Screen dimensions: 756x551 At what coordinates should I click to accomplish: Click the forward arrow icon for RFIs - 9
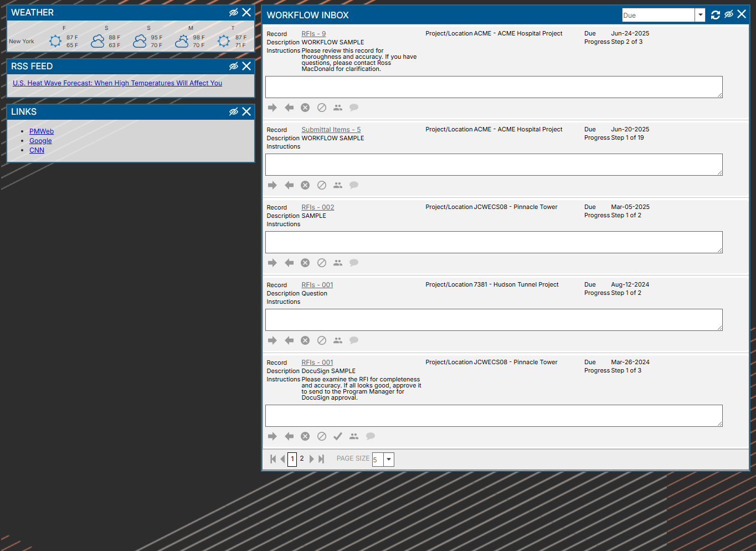[x=272, y=108]
